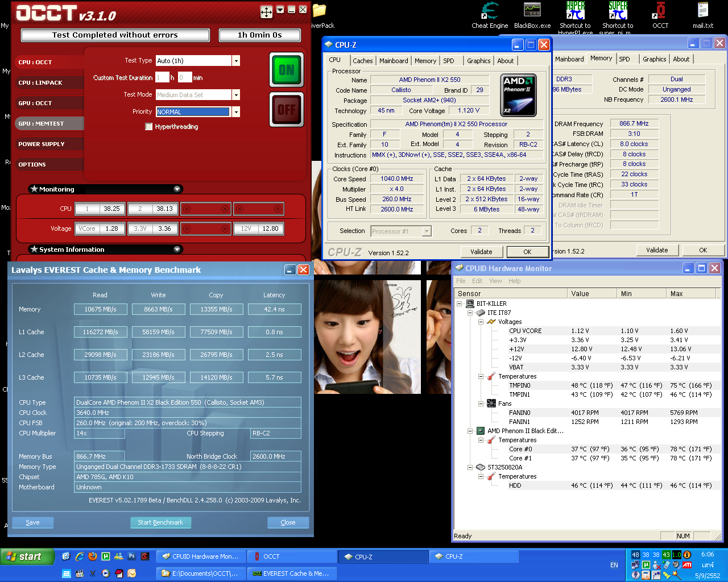Click the Show Desktop quick launch icon
Image resolution: width=728 pixels, height=582 pixels.
[x=66, y=556]
